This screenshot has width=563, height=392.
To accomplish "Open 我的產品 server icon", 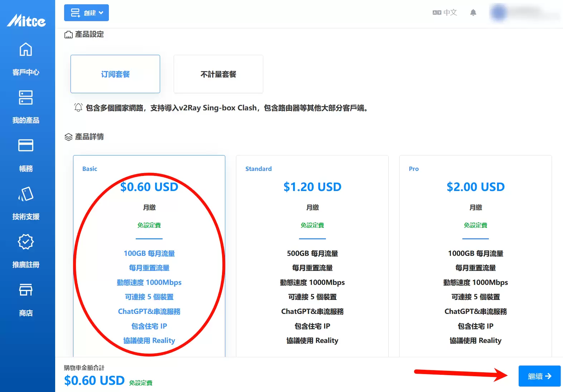I will [x=26, y=97].
